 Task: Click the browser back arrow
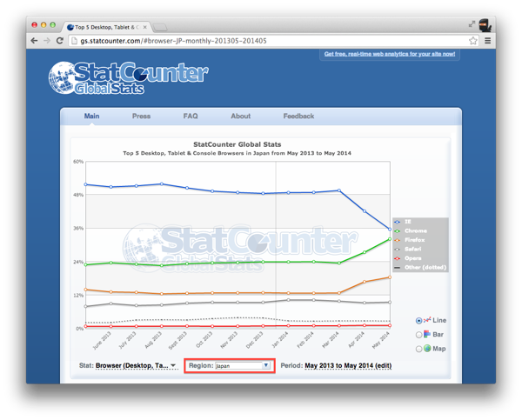click(x=34, y=41)
